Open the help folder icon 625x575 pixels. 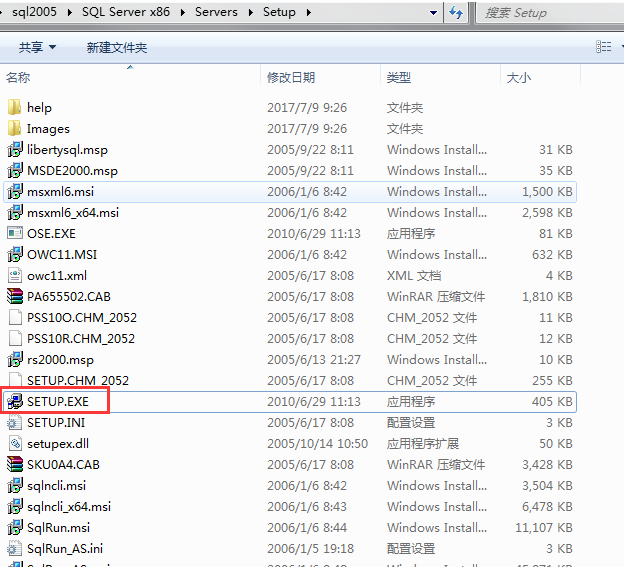[x=14, y=107]
